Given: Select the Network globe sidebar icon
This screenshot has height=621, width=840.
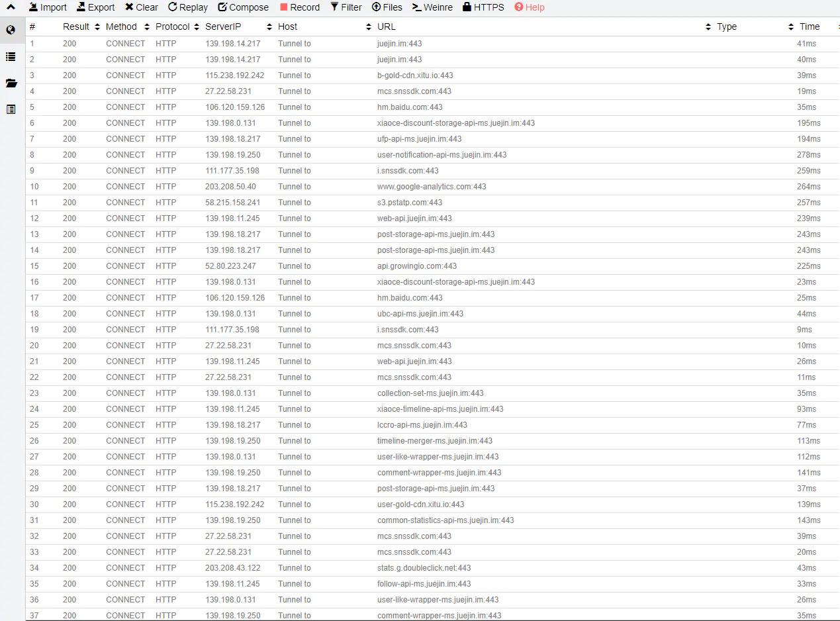Looking at the screenshot, I should [x=11, y=30].
